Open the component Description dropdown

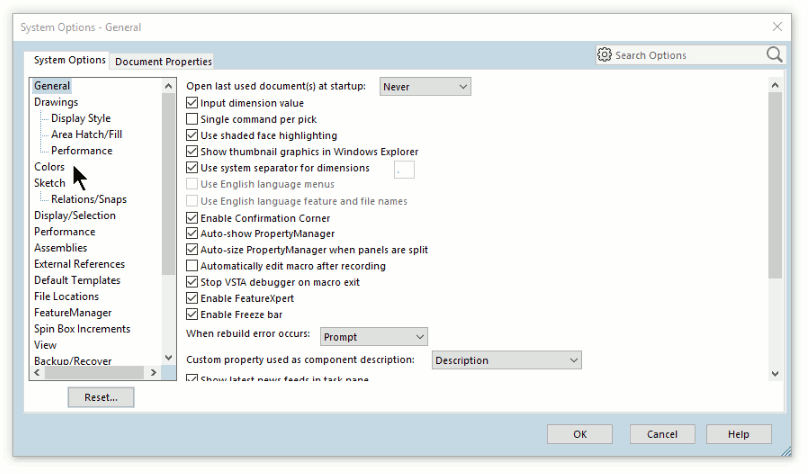coord(506,360)
